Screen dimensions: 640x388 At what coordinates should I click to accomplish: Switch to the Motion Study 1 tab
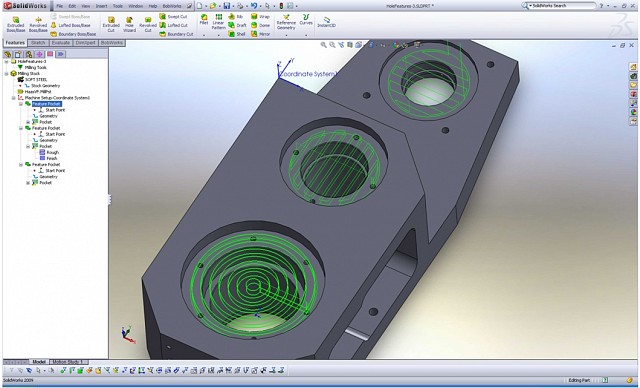pos(68,362)
